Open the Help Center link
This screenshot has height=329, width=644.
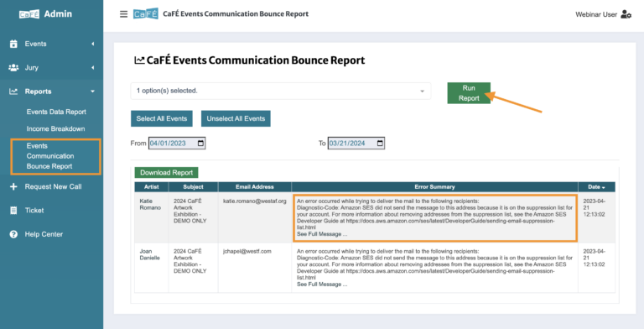44,234
